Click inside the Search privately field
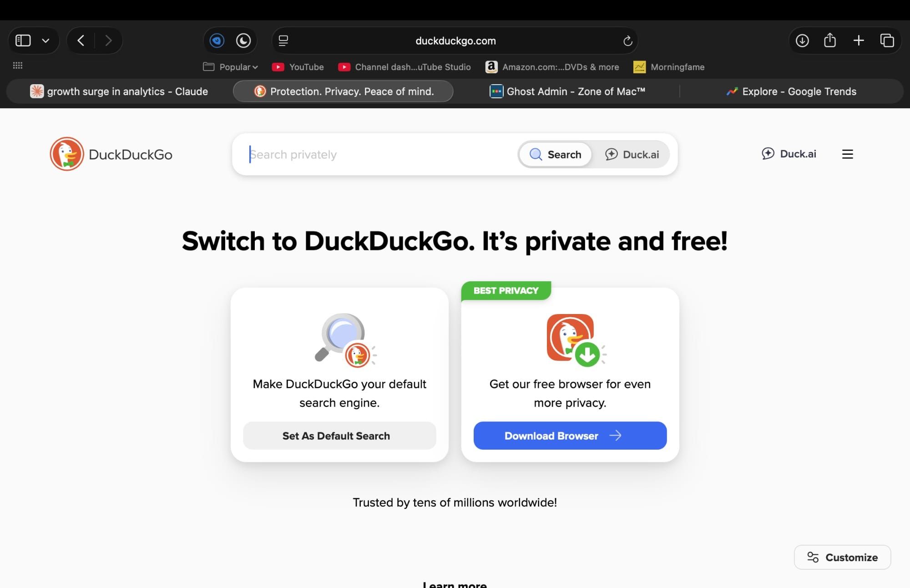The image size is (910, 588). pos(364,154)
